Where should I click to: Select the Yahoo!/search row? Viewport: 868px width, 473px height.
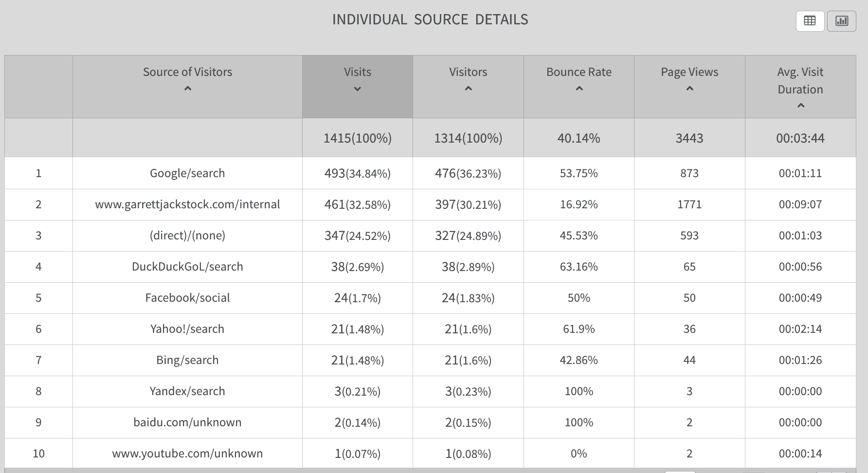187,329
